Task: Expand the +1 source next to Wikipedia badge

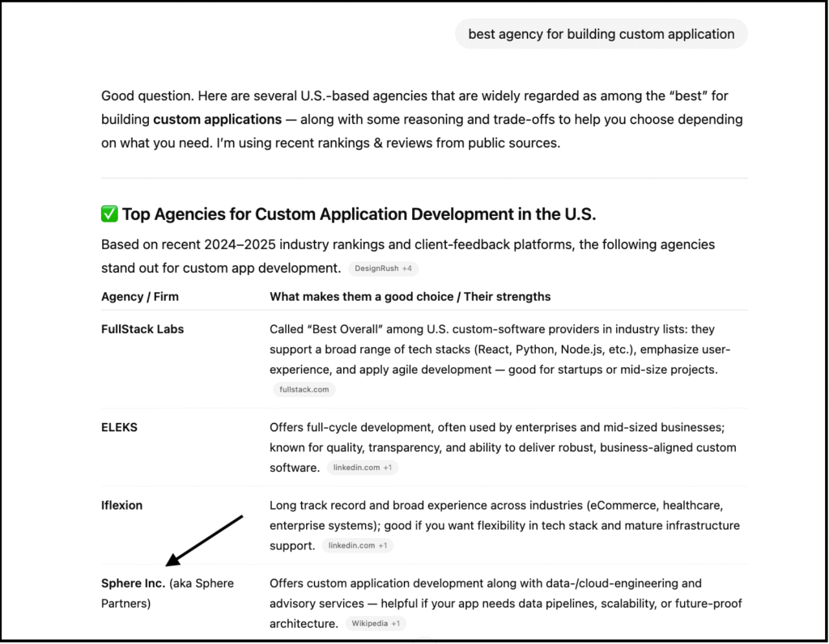Action: [395, 623]
